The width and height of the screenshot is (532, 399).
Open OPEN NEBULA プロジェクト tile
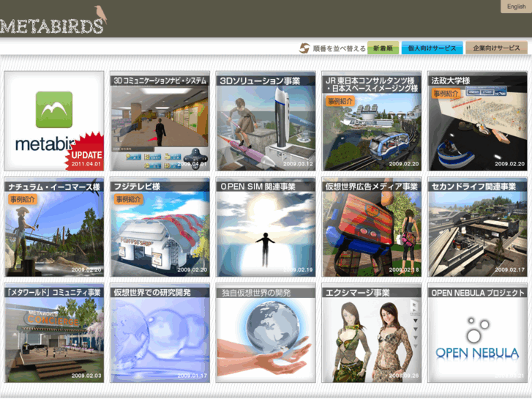[477, 333]
